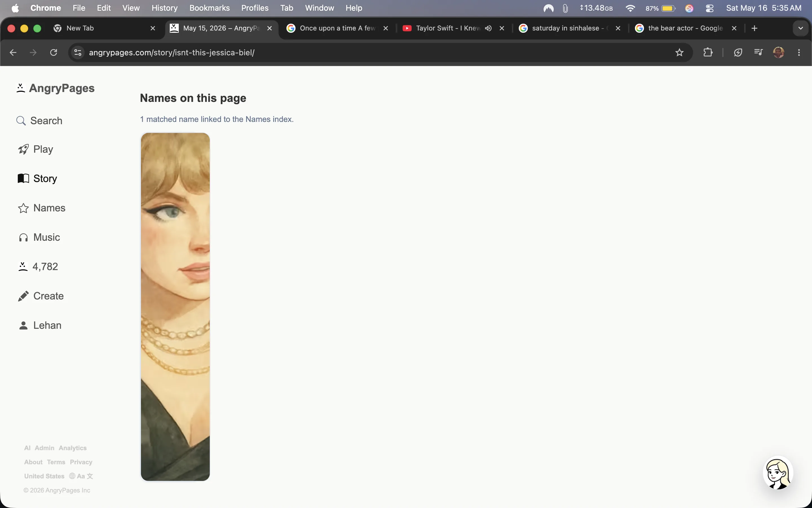Open Music with the headphones icon

point(39,237)
